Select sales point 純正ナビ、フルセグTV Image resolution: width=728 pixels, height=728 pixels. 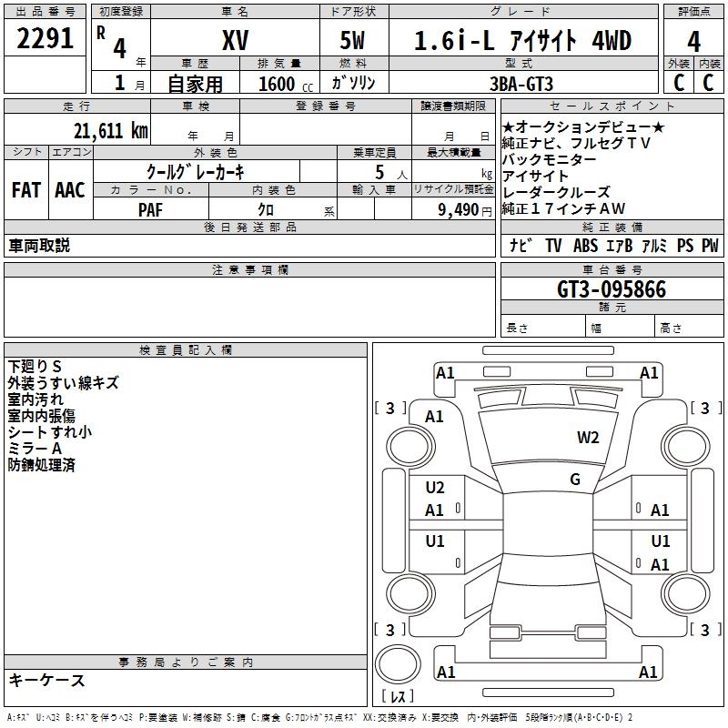click(x=576, y=143)
